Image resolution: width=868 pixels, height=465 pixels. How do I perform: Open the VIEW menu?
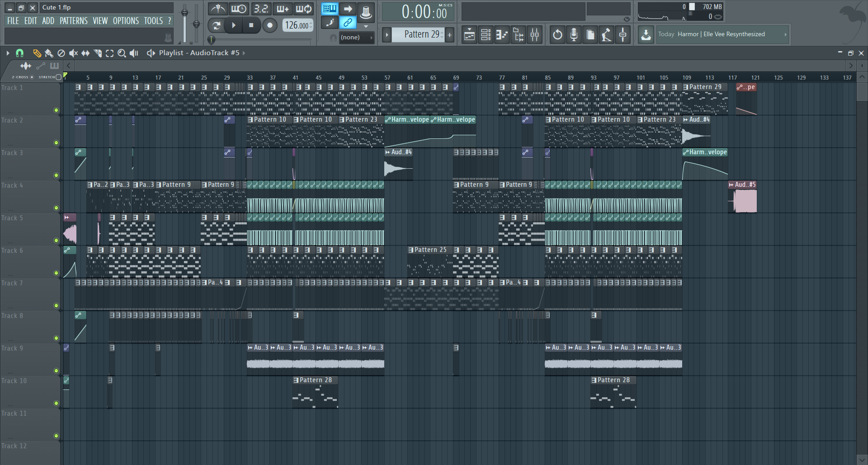click(x=100, y=21)
